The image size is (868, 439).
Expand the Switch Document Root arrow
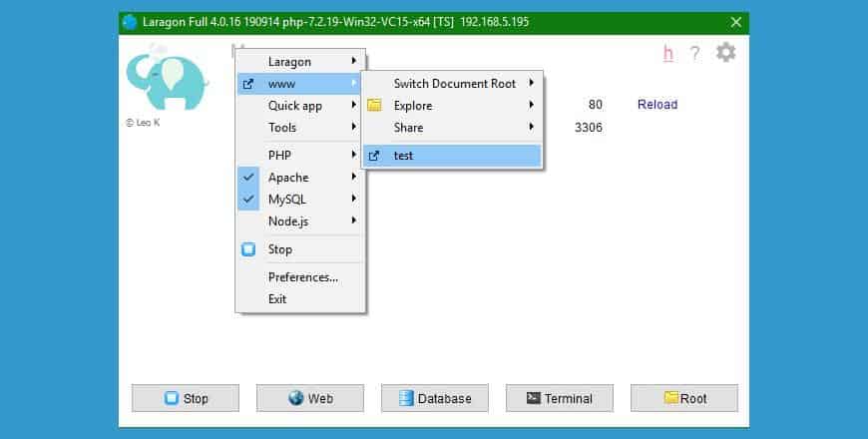532,83
